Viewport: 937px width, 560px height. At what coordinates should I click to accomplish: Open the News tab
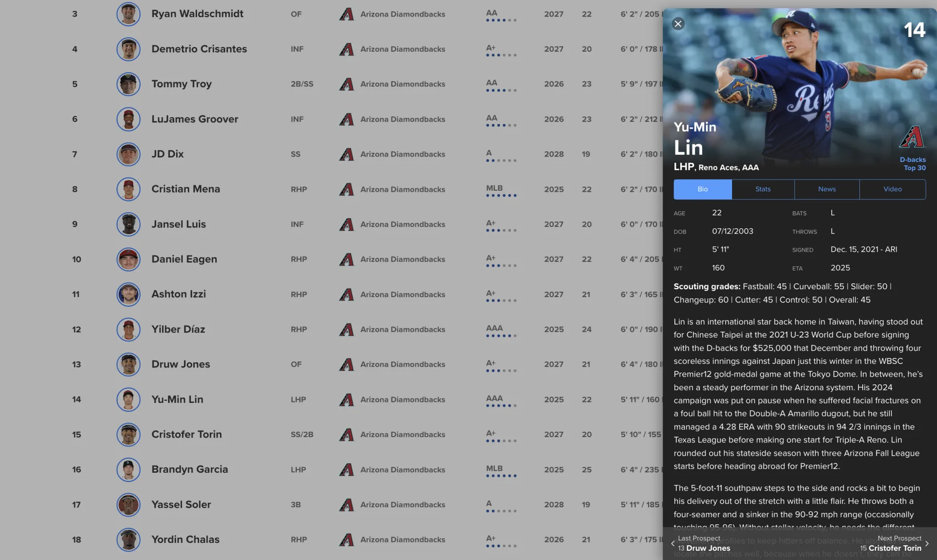tap(827, 189)
